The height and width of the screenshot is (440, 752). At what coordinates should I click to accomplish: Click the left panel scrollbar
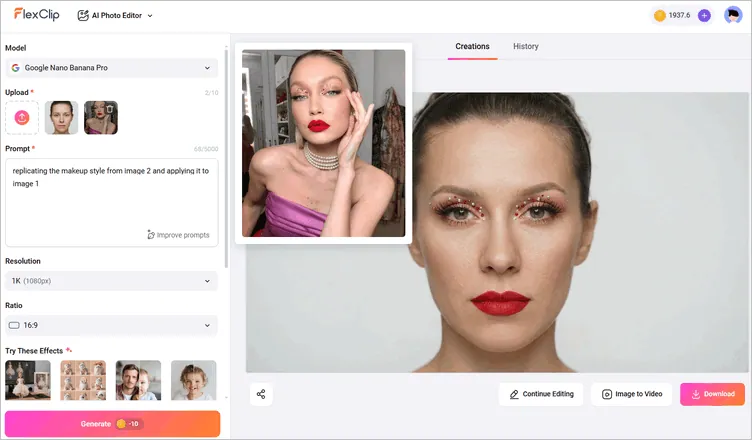coord(226,158)
